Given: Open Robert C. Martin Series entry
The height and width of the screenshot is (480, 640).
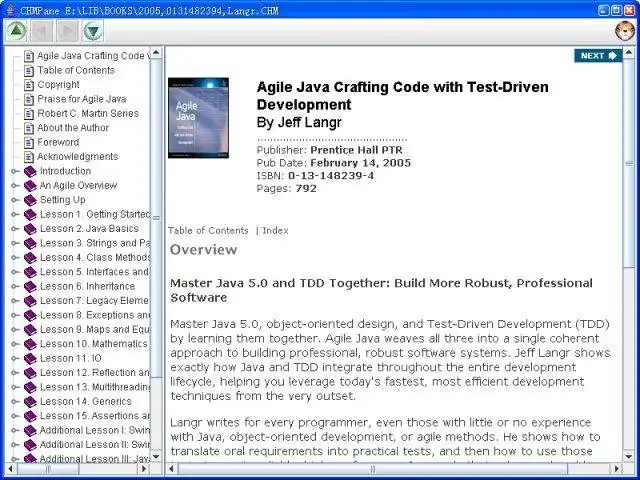Looking at the screenshot, I should 88,113.
